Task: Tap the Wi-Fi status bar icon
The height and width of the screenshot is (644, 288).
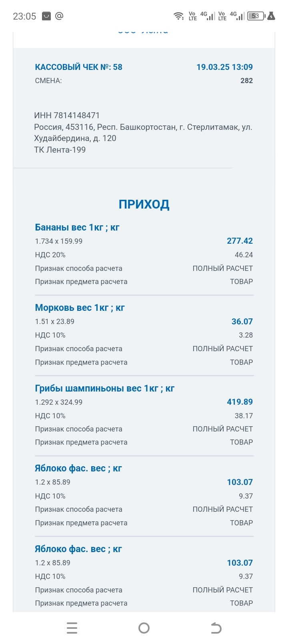Action: tap(178, 16)
